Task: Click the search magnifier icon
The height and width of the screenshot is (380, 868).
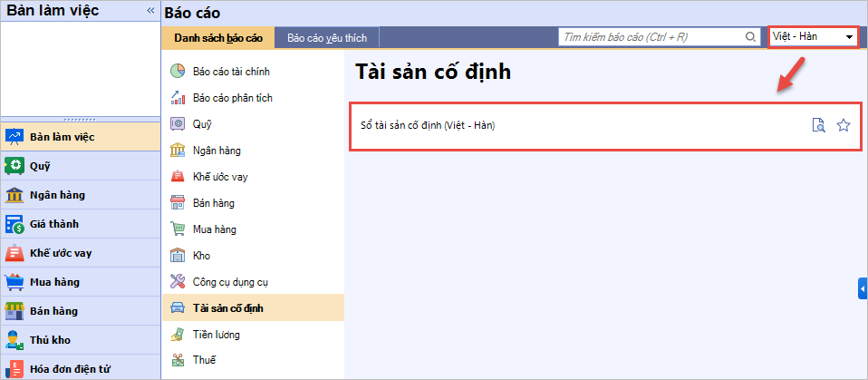Action: [750, 37]
